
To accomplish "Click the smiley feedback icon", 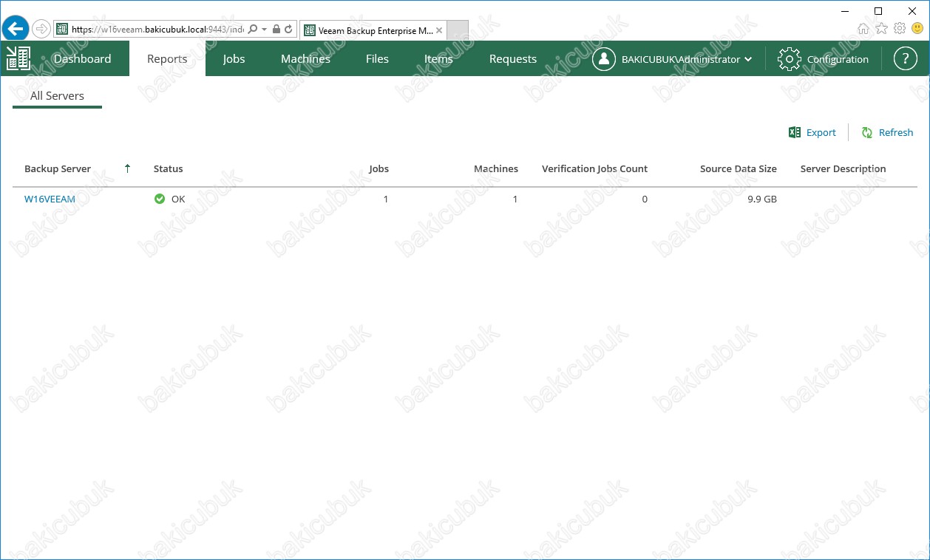I will (x=917, y=29).
